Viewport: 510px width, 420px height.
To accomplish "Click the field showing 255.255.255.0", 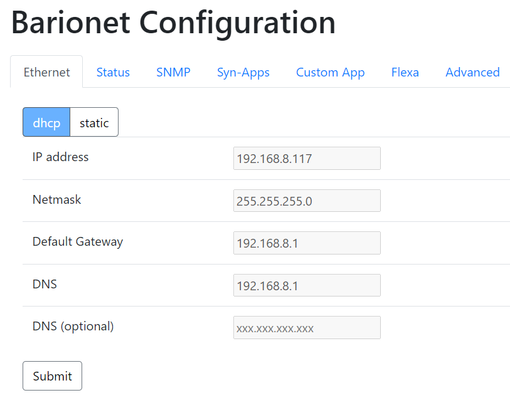I will coord(307,201).
